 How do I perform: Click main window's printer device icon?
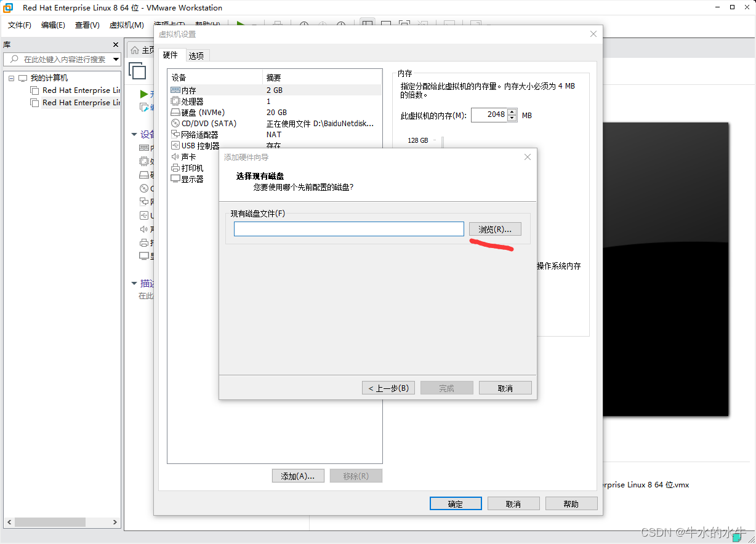(x=144, y=242)
